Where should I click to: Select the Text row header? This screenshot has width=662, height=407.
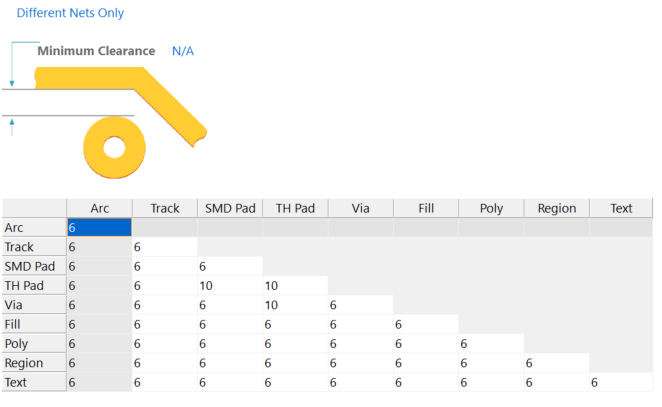click(x=34, y=383)
